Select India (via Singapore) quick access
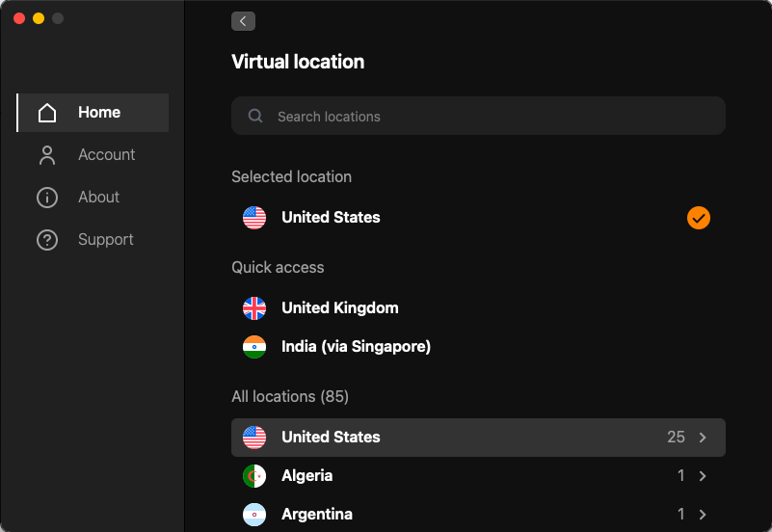The height and width of the screenshot is (532, 772). pyautogui.click(x=356, y=346)
